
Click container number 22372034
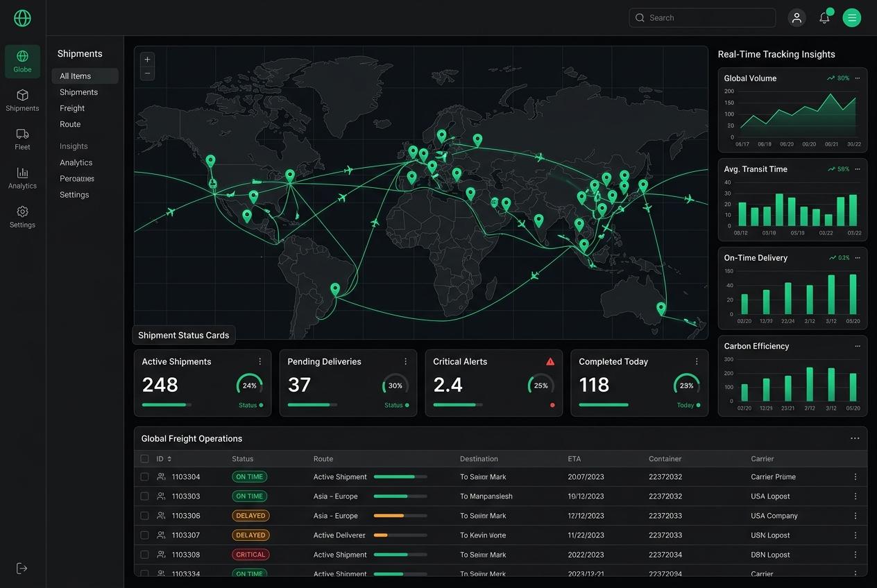pyautogui.click(x=665, y=555)
